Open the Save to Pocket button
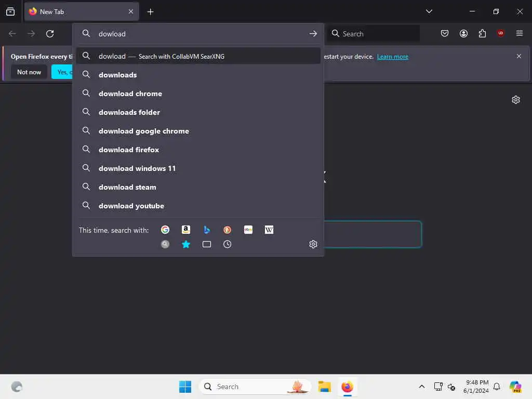This screenshot has width=532, height=399. click(445, 33)
